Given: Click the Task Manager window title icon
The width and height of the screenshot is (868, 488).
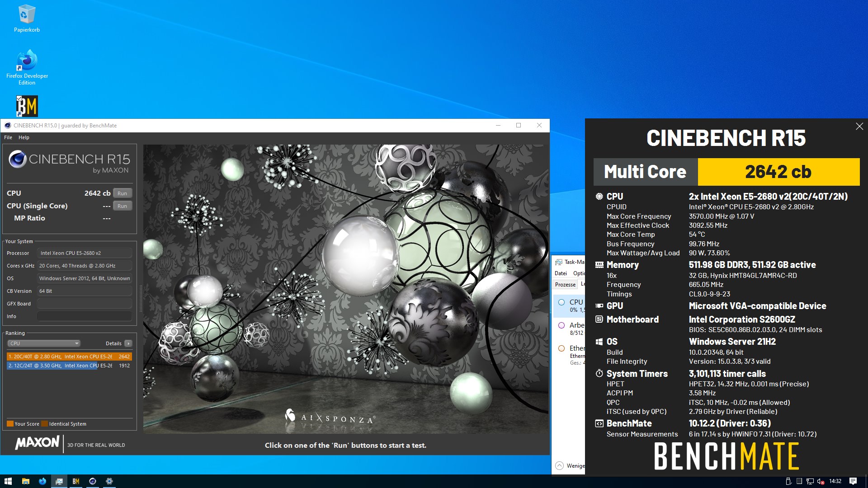Looking at the screenshot, I should (559, 262).
